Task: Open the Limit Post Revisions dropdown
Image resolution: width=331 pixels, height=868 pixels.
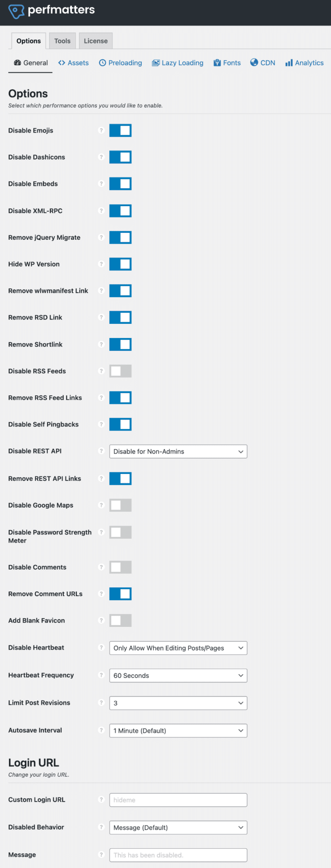Action: (x=178, y=703)
